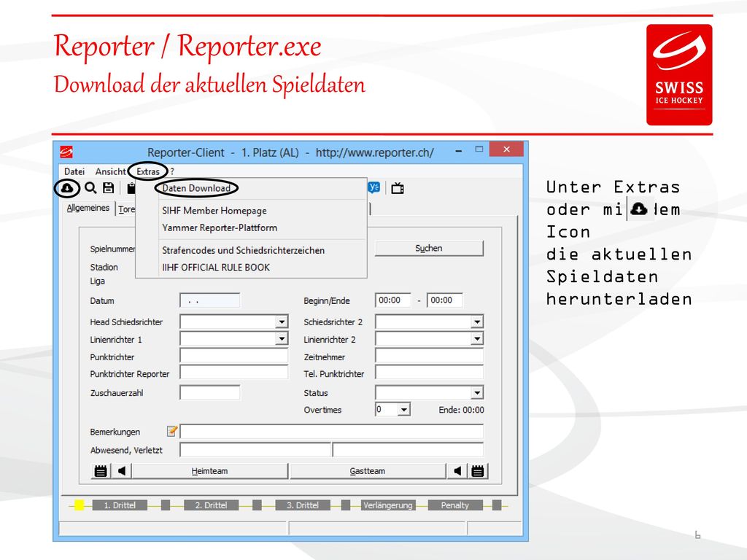Click the first Abwesend, Verletzt field
The width and height of the screenshot is (747, 560).
[x=255, y=449]
